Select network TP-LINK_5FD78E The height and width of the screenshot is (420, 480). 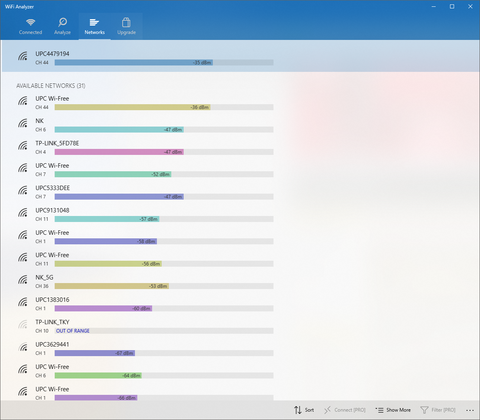click(x=57, y=143)
